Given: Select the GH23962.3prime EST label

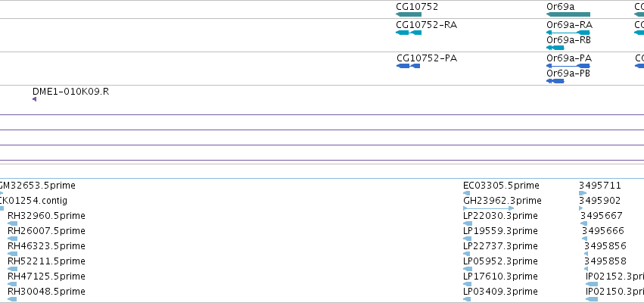Looking at the screenshot, I should point(502,201).
